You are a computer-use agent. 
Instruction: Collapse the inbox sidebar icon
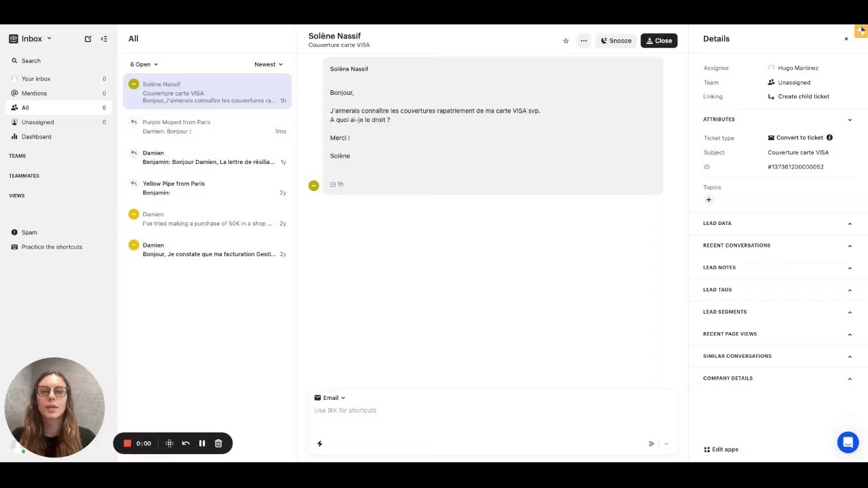(x=104, y=39)
